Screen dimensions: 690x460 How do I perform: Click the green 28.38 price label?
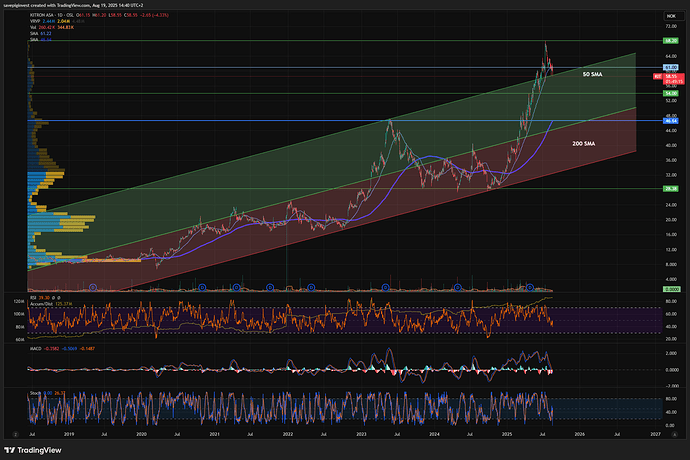(x=669, y=188)
